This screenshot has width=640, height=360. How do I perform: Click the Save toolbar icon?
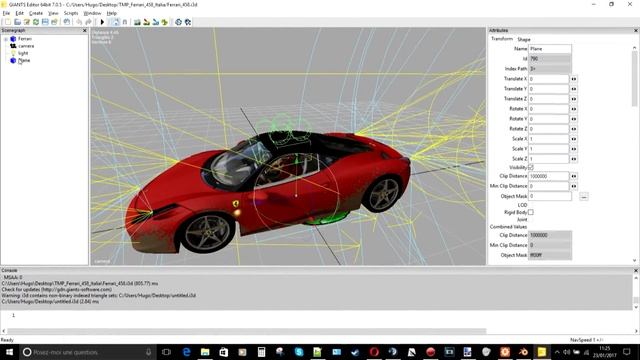[x=45, y=22]
